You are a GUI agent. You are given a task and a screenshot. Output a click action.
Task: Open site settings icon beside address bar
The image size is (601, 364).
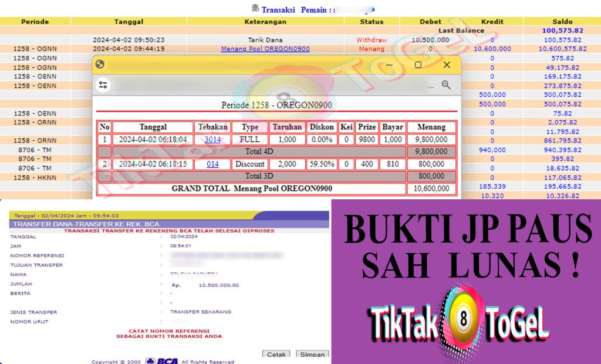pyautogui.click(x=103, y=85)
